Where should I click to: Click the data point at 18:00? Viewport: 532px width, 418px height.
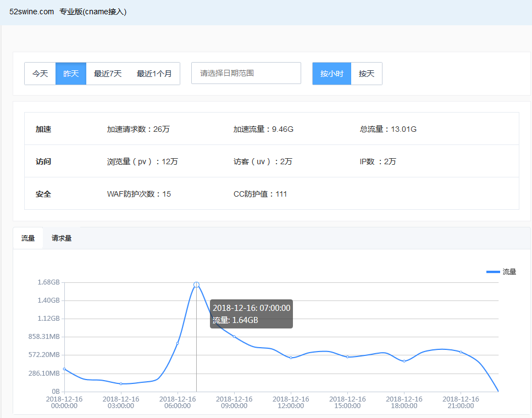(x=404, y=361)
